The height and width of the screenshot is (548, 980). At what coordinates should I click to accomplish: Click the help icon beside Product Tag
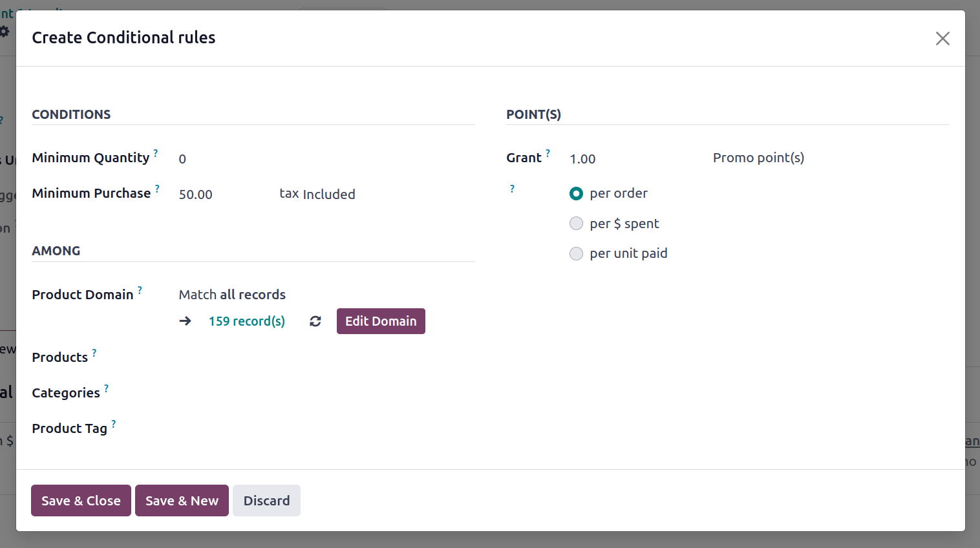(114, 424)
